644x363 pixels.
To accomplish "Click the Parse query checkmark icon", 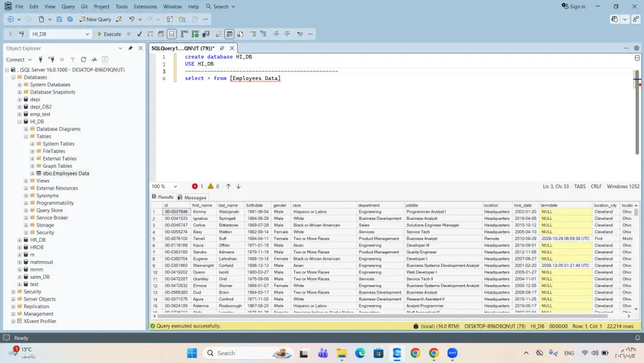I will click(x=139, y=34).
